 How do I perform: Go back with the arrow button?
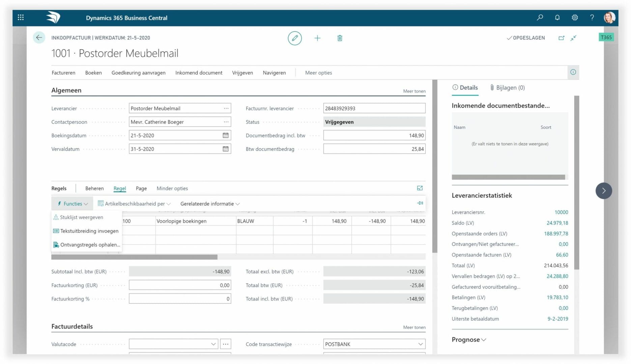(39, 37)
